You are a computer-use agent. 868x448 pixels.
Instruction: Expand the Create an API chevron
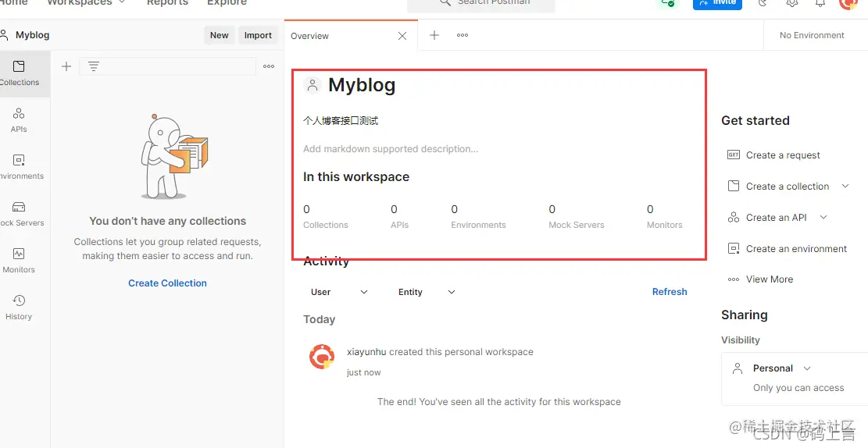(823, 217)
